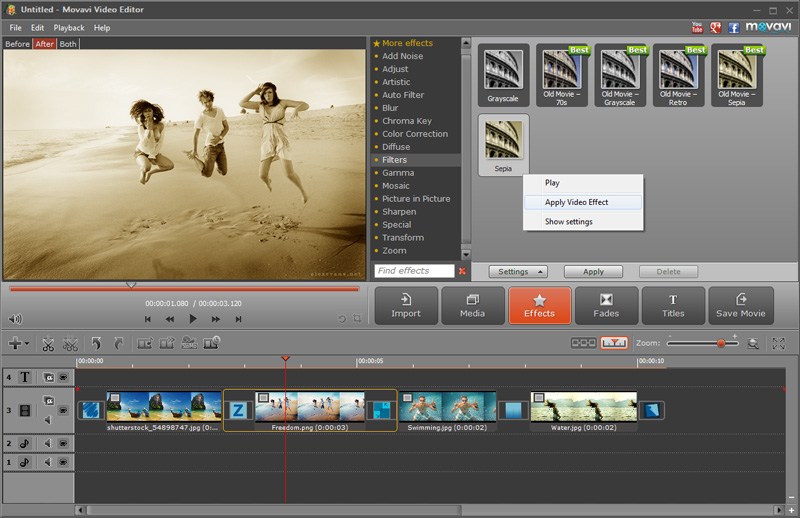Adjust the timeline Zoom slider handle
Image resolution: width=800 pixels, height=518 pixels.
720,343
